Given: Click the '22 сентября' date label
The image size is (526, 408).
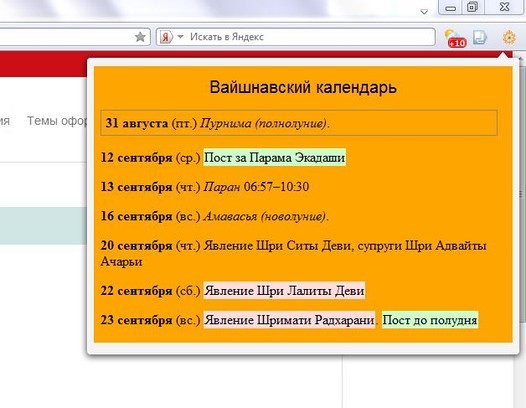Looking at the screenshot, I should pos(137,291).
